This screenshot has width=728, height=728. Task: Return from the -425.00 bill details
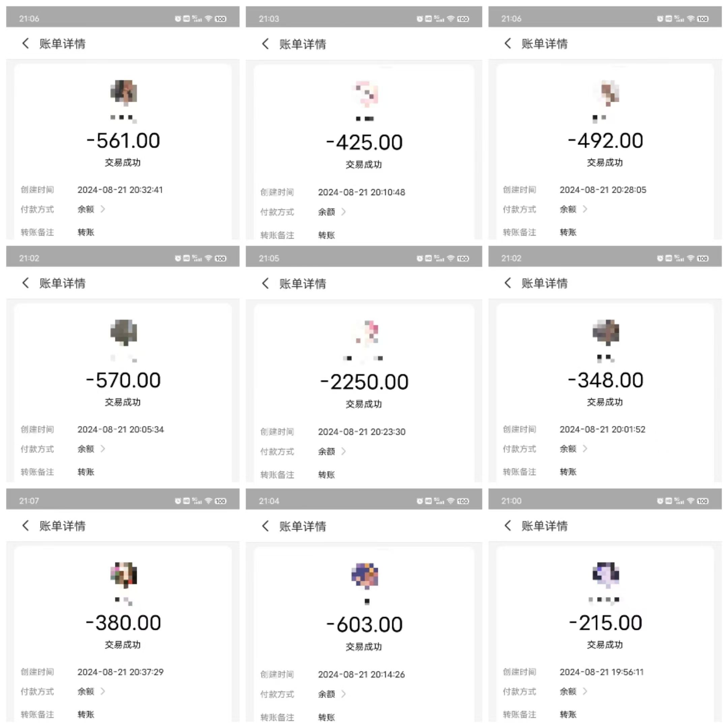pos(265,44)
